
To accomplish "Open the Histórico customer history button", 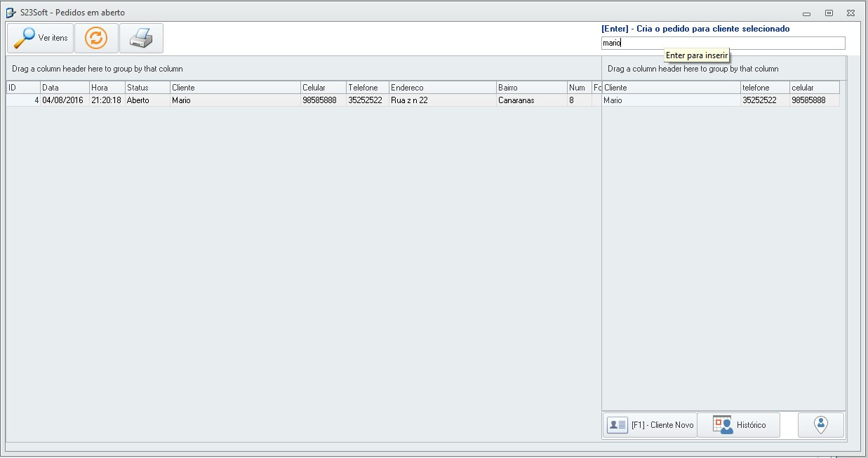I will click(x=739, y=425).
